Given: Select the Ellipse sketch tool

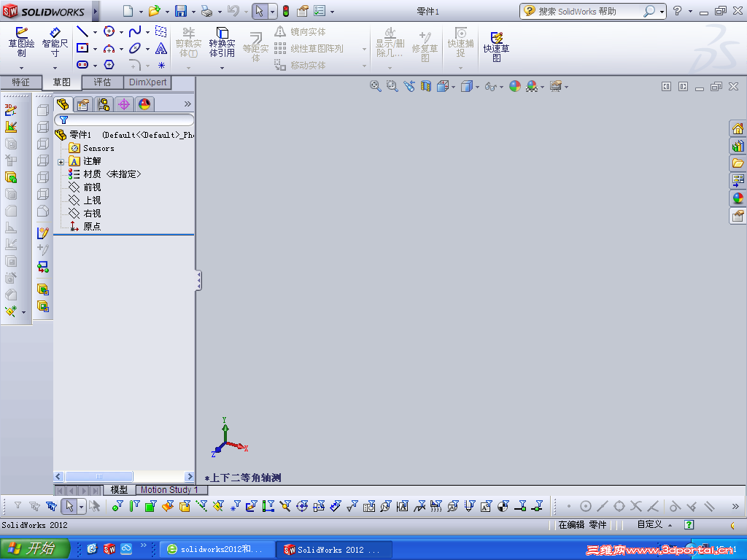Looking at the screenshot, I should pos(135,48).
